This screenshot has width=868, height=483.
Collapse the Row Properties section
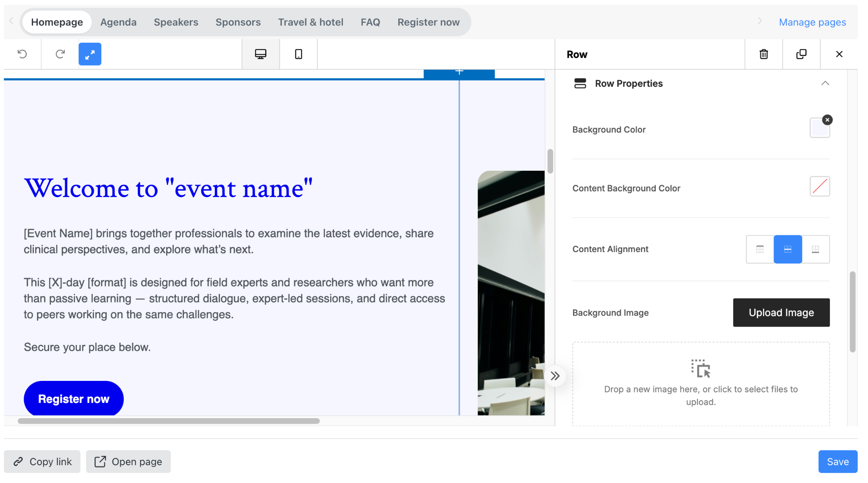tap(825, 83)
